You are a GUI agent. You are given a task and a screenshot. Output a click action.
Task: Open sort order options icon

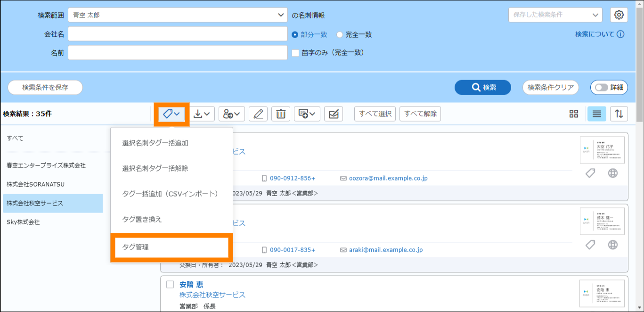pos(619,114)
